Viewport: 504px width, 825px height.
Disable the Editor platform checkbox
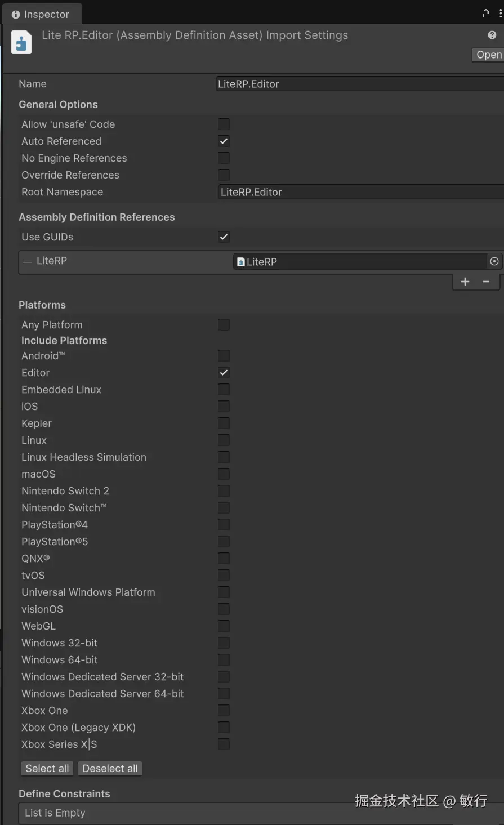(224, 373)
